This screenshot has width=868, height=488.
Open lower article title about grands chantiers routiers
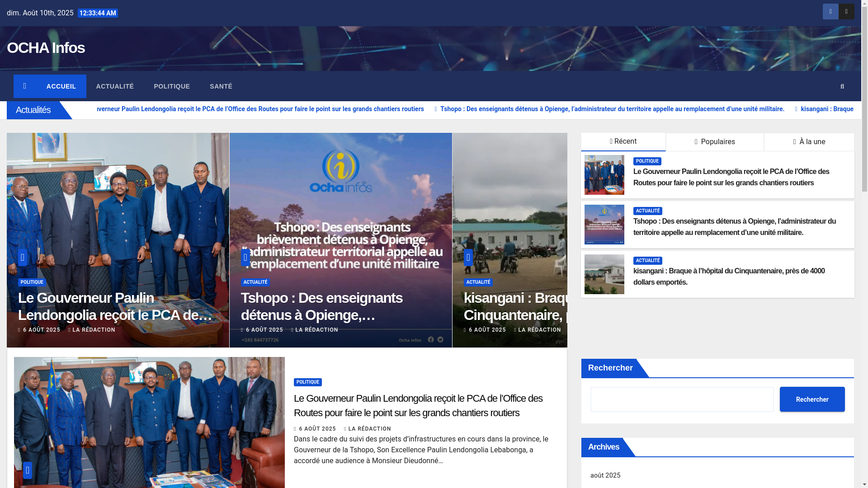418,405
